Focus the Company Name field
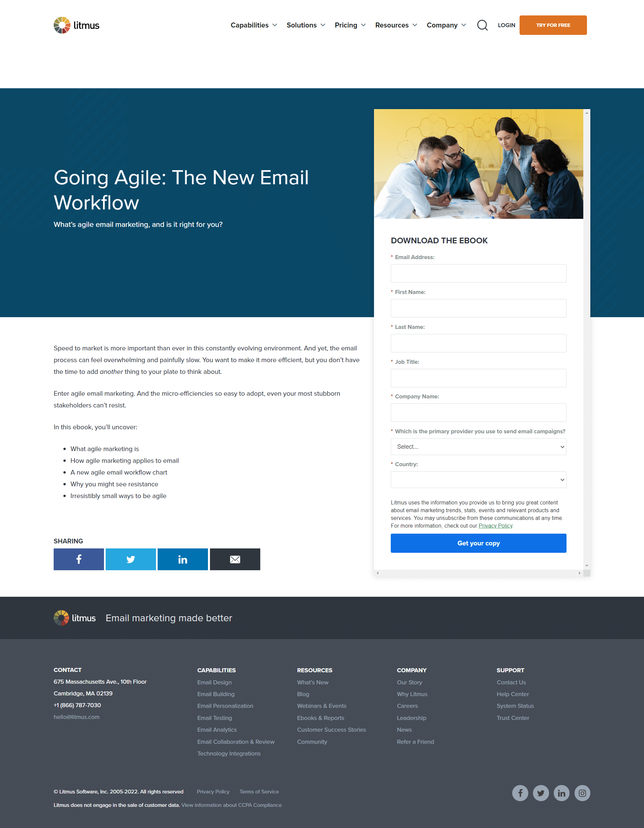The image size is (644, 828). click(x=478, y=412)
